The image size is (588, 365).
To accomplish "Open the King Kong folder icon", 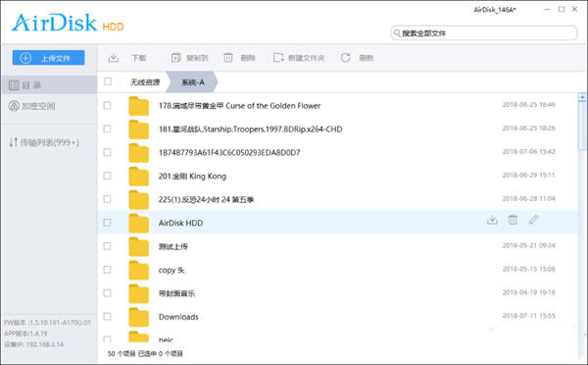I will click(138, 177).
